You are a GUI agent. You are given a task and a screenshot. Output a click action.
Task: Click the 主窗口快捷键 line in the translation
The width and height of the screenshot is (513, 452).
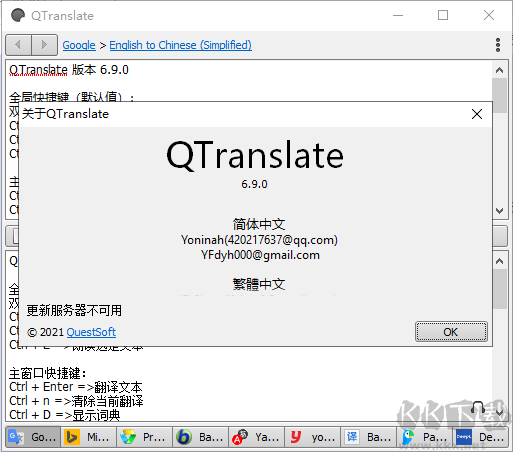47,374
